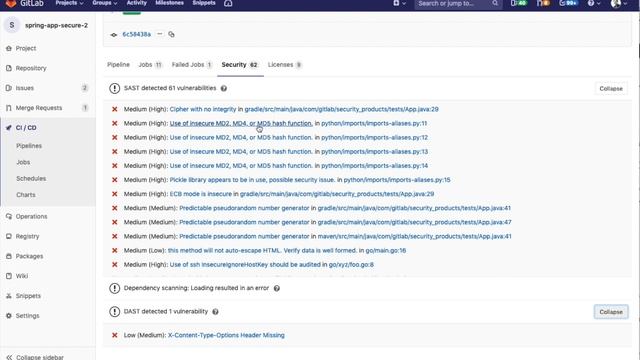
Task: Click the Registry icon in the sidebar
Action: [x=9, y=236]
